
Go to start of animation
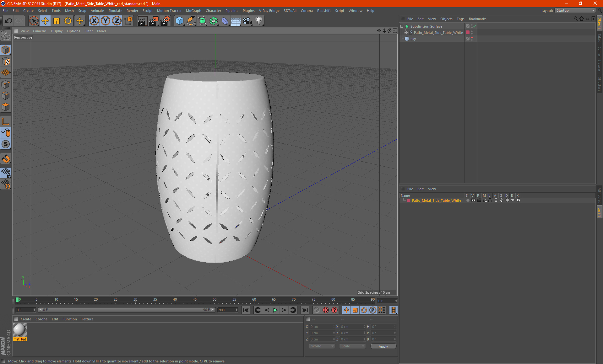(x=246, y=310)
